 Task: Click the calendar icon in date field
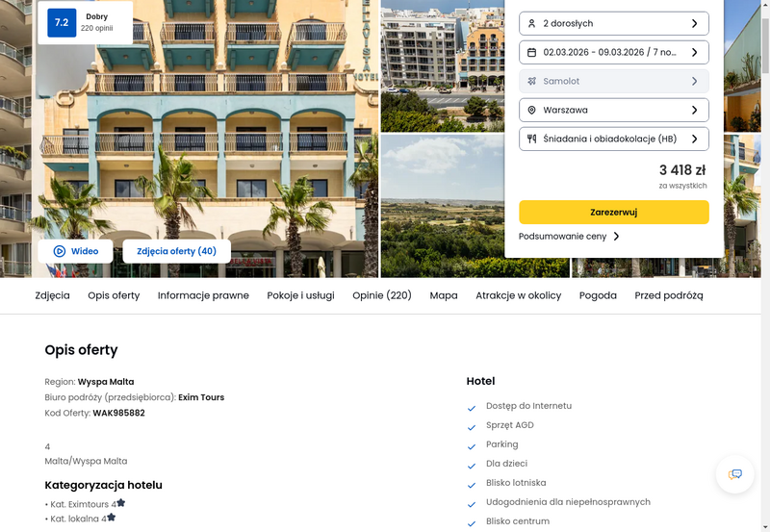pyautogui.click(x=531, y=53)
